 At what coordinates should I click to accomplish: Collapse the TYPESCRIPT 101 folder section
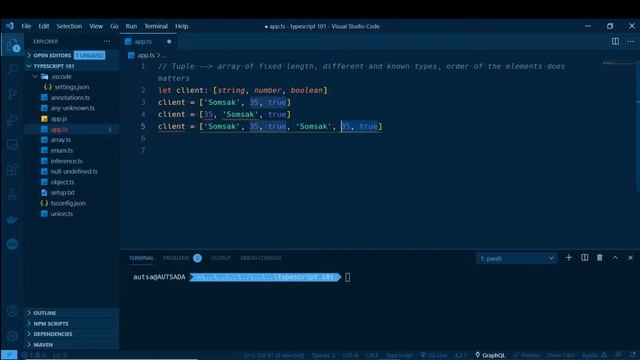[72, 66]
